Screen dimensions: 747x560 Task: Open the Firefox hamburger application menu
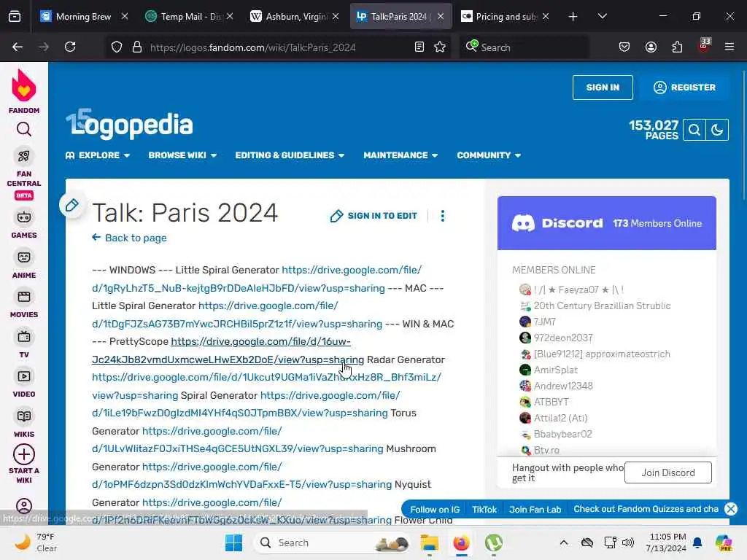(729, 47)
